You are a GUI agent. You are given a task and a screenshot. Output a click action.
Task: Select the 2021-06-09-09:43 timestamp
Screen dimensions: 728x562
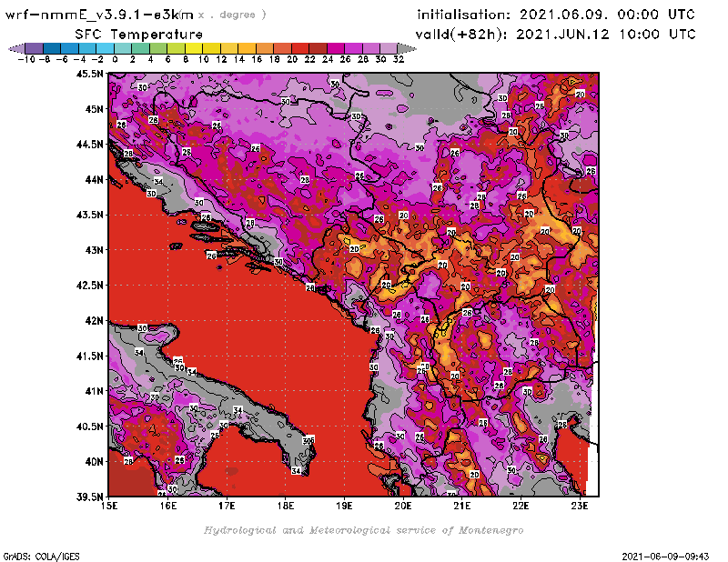pyautogui.click(x=665, y=556)
